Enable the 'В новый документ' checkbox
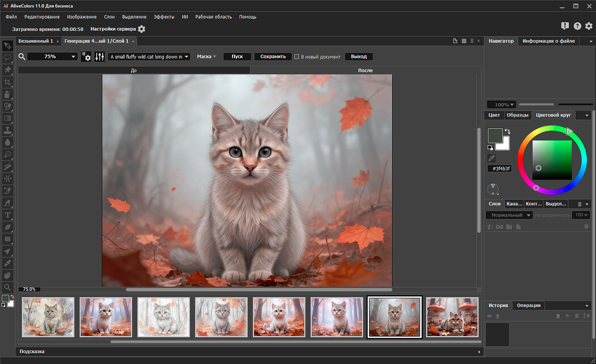The image size is (596, 364). coord(297,57)
